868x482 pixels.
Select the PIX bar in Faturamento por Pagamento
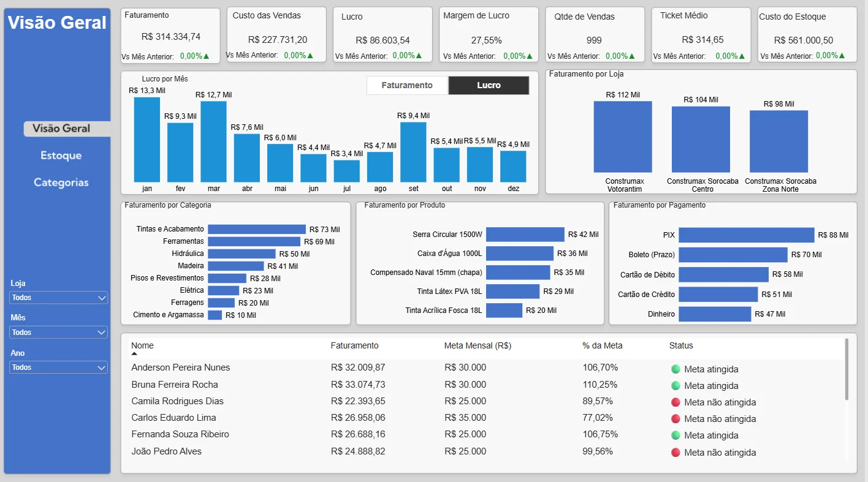(x=747, y=235)
